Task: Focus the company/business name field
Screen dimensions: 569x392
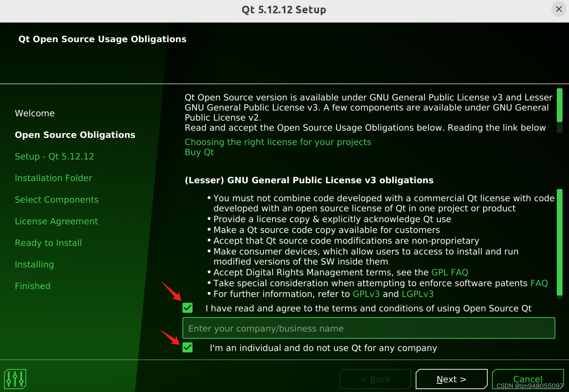Action: pyautogui.click(x=369, y=328)
